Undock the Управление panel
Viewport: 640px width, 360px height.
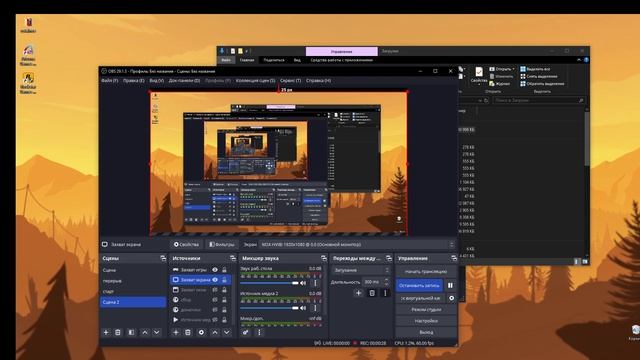tap(454, 258)
